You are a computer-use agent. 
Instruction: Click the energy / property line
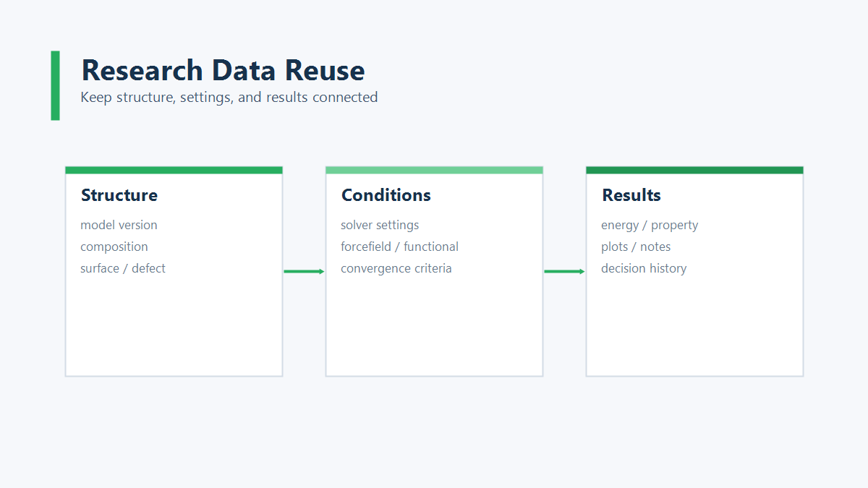(650, 225)
